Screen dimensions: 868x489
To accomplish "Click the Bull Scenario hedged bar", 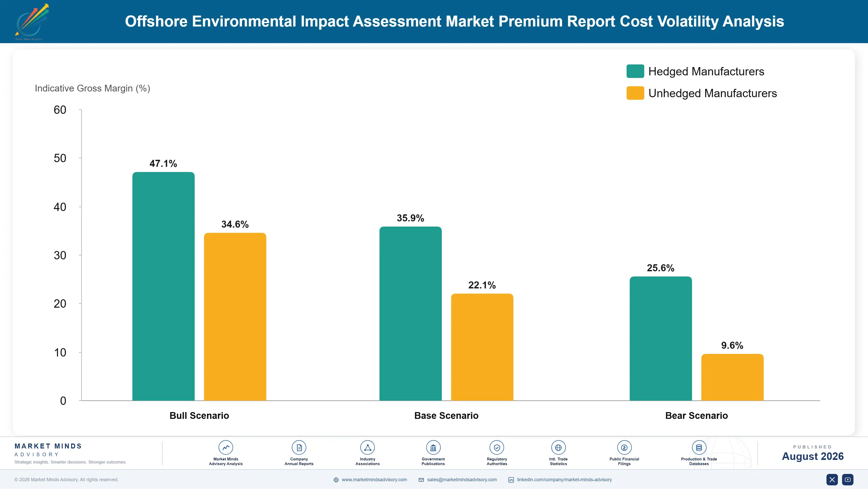I will pos(164,286).
